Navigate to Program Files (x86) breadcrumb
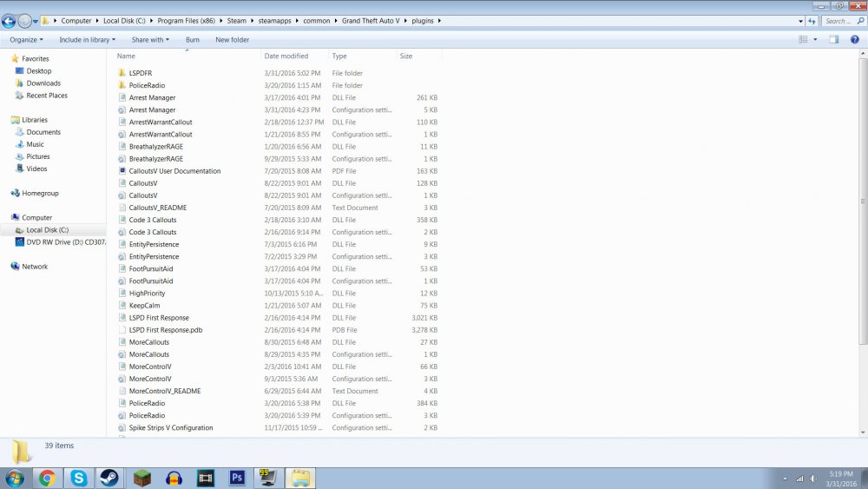868x489 pixels. [186, 21]
